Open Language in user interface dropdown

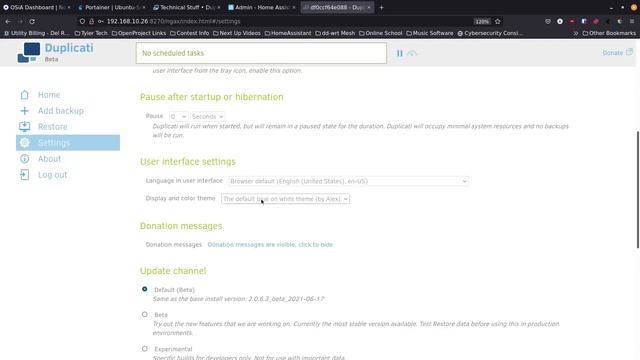pos(348,181)
